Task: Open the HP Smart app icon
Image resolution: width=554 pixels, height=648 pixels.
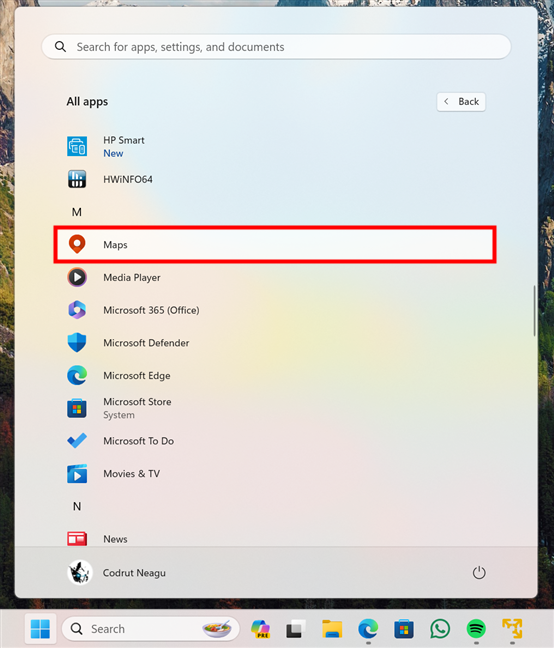Action: click(77, 146)
